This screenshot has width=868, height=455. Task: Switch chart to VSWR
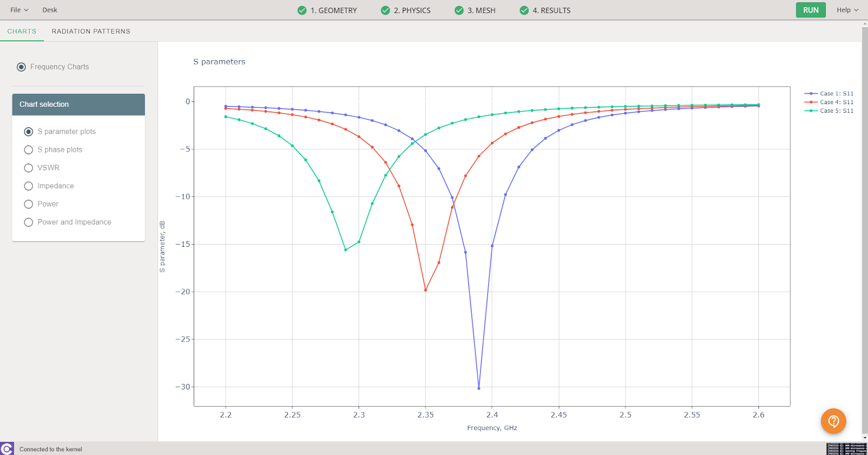[29, 168]
